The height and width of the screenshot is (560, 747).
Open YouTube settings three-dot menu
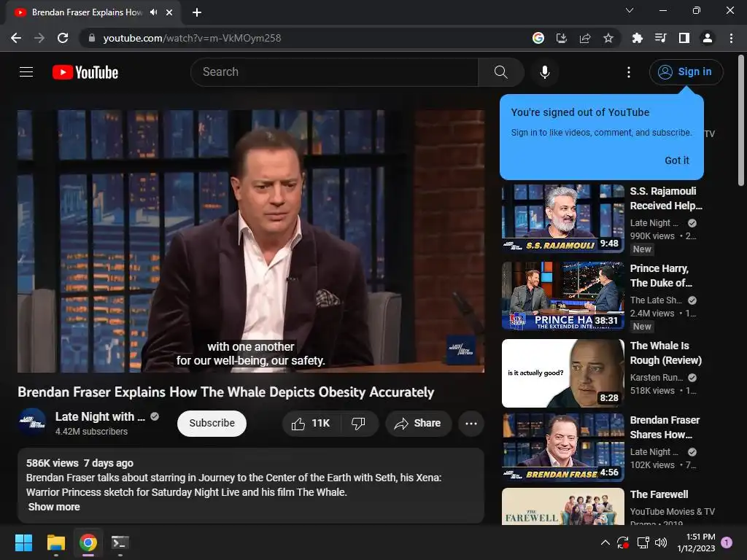[628, 72]
